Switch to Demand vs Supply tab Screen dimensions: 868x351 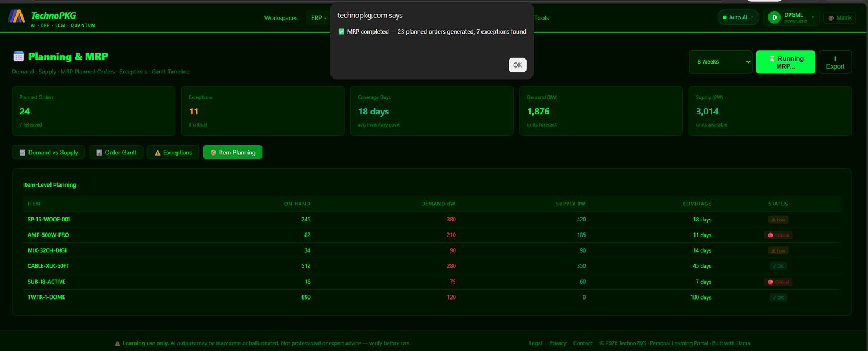[49, 152]
